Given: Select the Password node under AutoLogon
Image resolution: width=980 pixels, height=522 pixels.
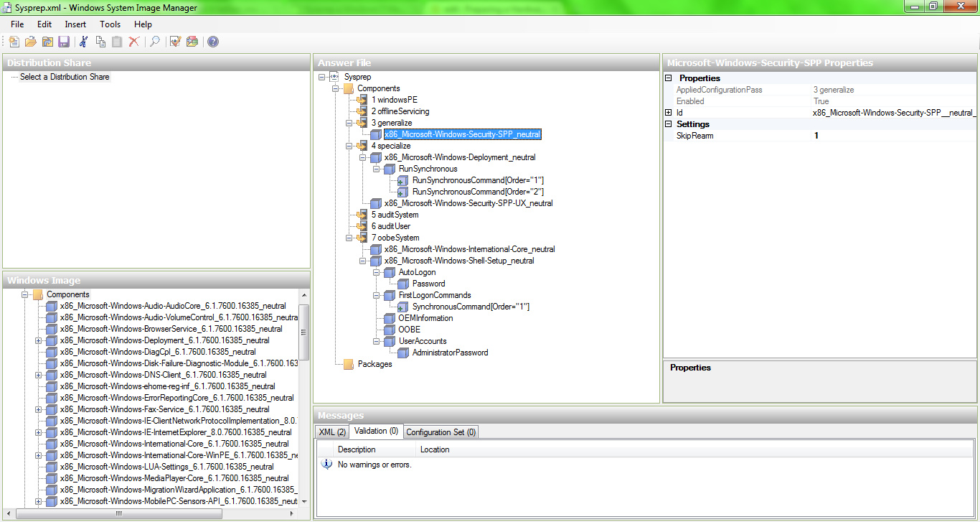Looking at the screenshot, I should pyautogui.click(x=428, y=284).
